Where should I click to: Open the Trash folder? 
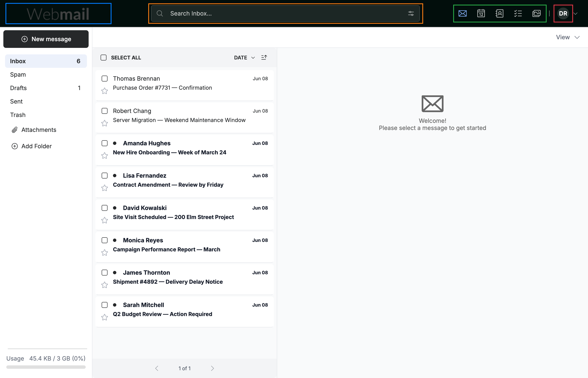point(46,115)
